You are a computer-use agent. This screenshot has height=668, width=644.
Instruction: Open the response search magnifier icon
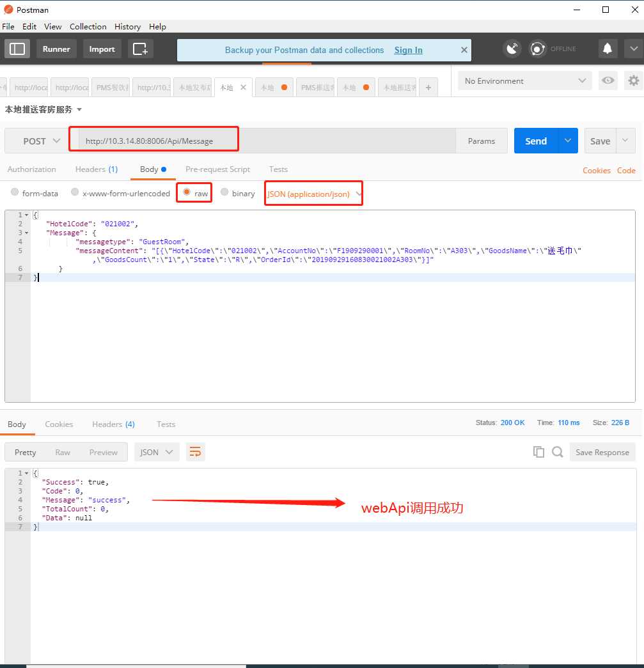[558, 452]
